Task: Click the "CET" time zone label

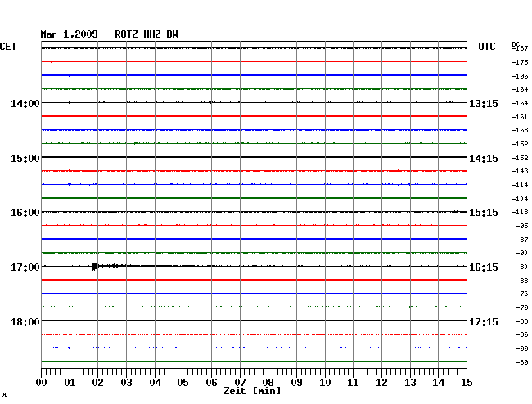Action: tap(8, 47)
